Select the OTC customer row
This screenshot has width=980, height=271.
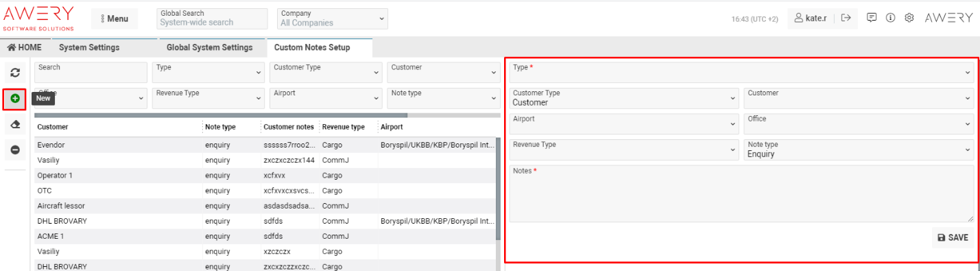pos(265,191)
